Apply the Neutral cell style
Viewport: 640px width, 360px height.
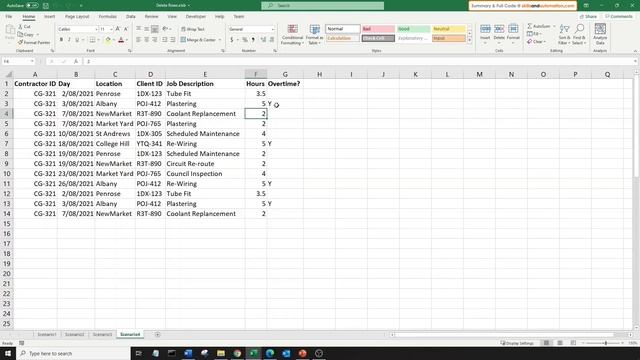pyautogui.click(x=449, y=29)
